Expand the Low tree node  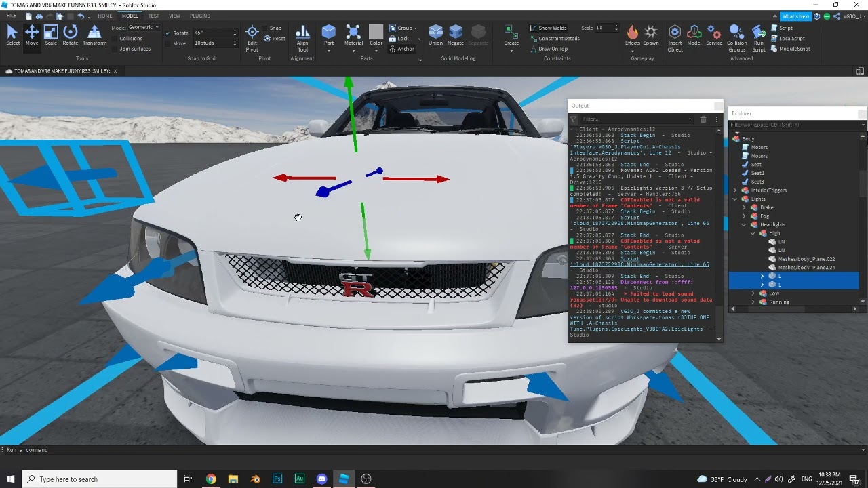pos(753,293)
